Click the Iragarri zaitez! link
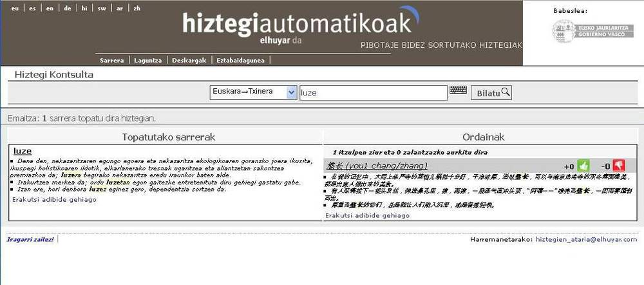 [30, 239]
